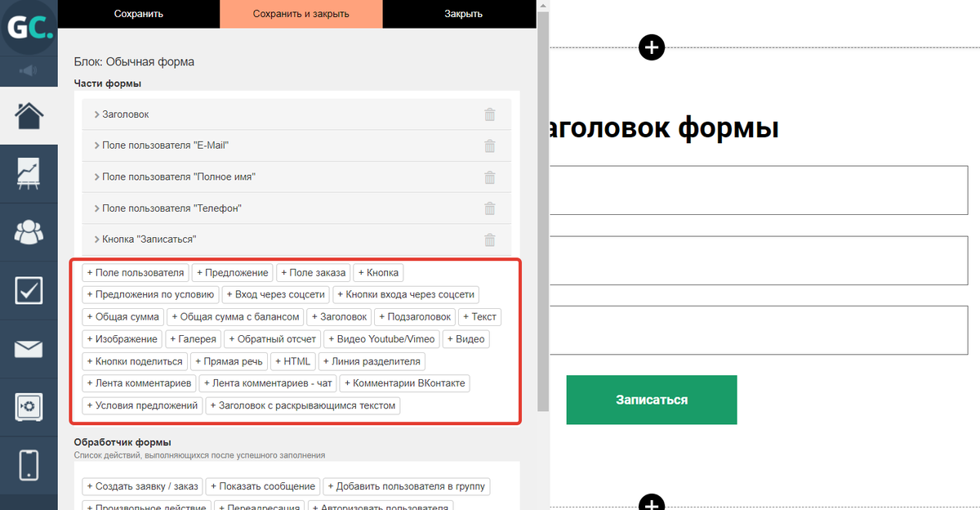Click Сохранить и закрыть

click(x=301, y=14)
